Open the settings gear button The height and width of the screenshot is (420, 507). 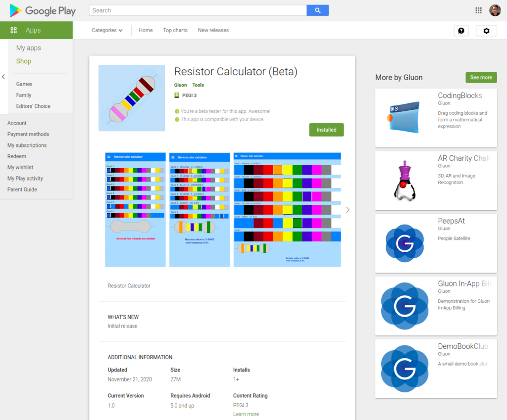486,31
